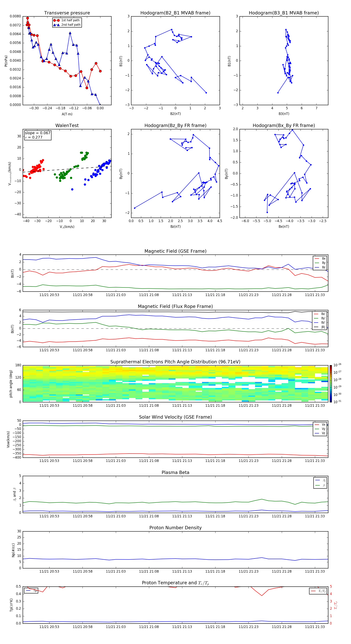351x644 pixels.
Task: Select the "r = 0.277" annotation
Action: 34,137
